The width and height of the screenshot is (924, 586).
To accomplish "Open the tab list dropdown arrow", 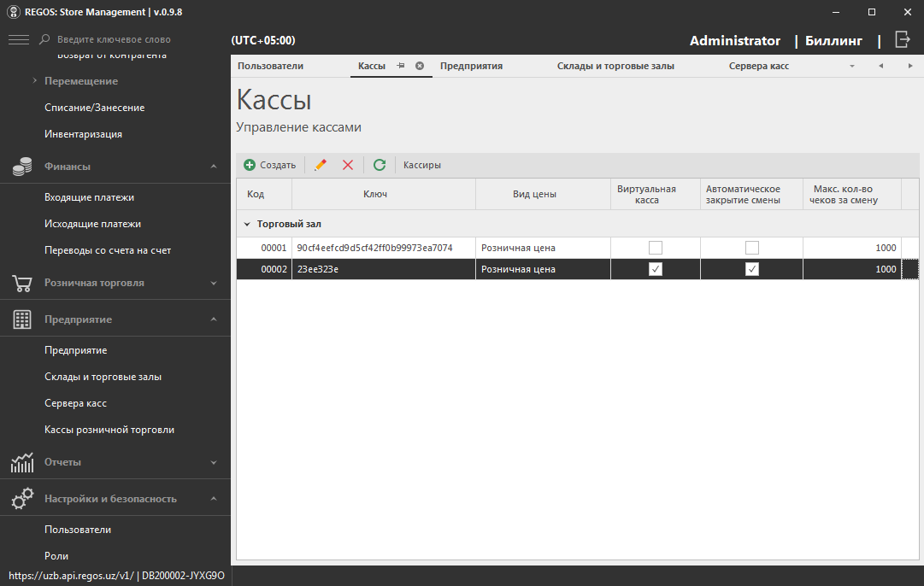I will (852, 66).
